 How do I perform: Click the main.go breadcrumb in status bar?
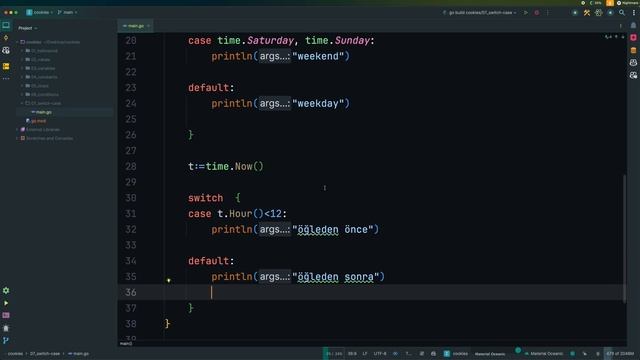pos(78,353)
